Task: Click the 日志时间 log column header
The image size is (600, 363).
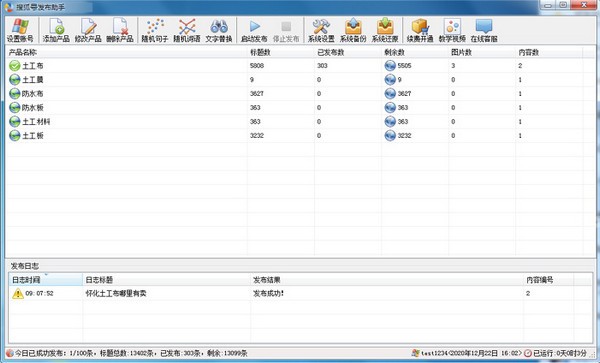Action: (46, 280)
